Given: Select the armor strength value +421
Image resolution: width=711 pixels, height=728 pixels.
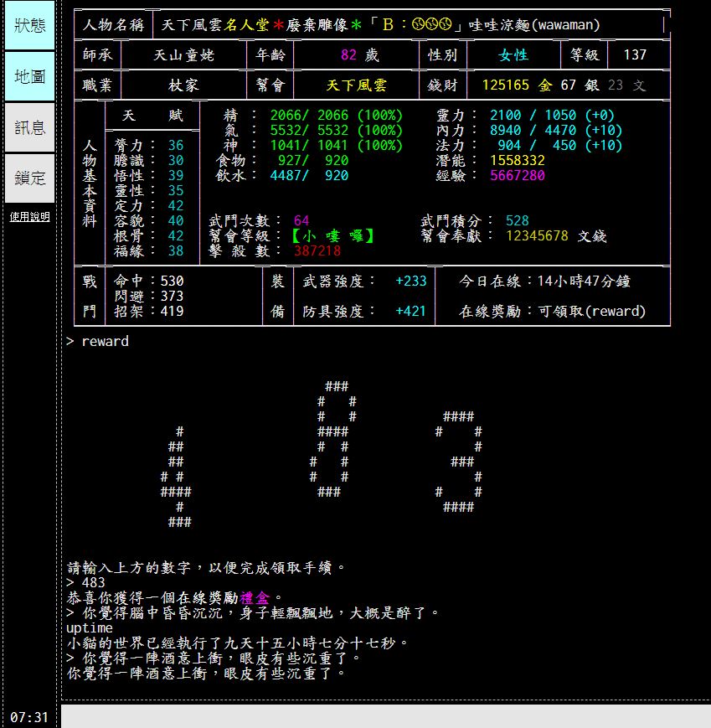Looking at the screenshot, I should pos(410,311).
